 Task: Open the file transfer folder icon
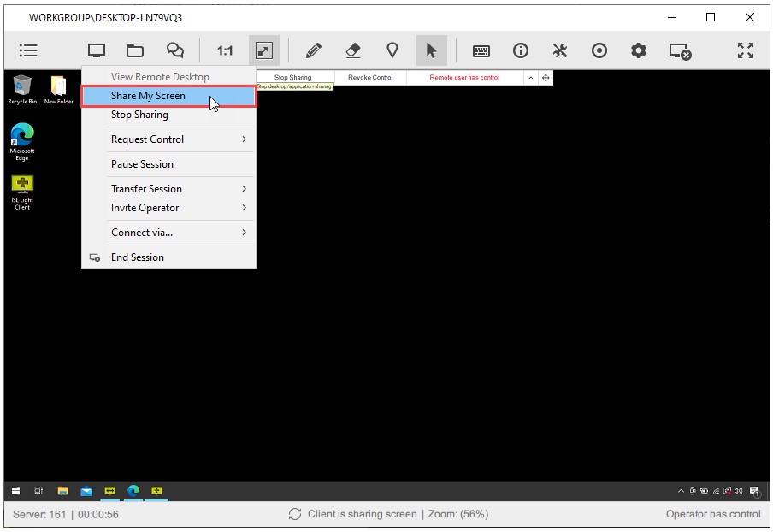pyautogui.click(x=135, y=50)
